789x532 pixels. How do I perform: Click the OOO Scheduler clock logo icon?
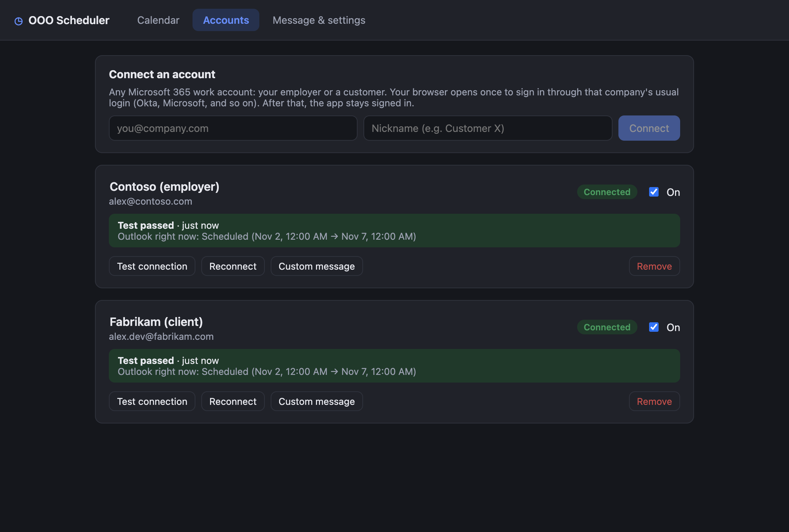(x=19, y=21)
